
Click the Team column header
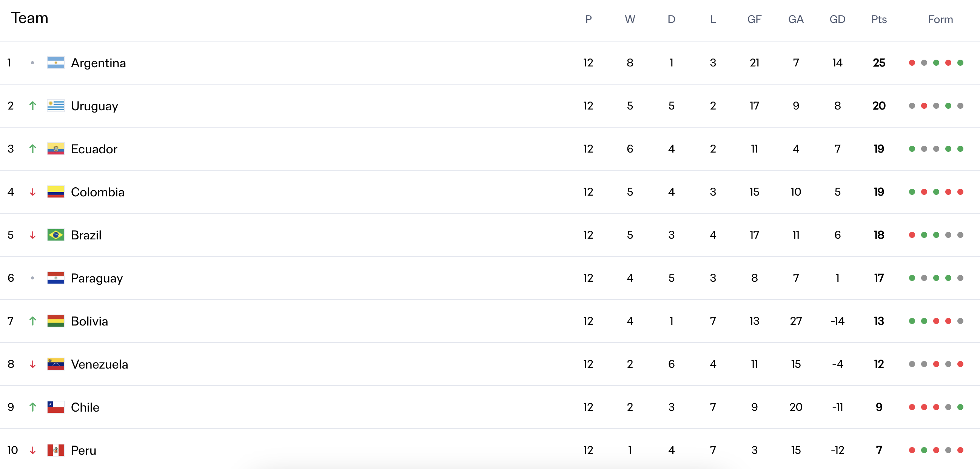(29, 18)
